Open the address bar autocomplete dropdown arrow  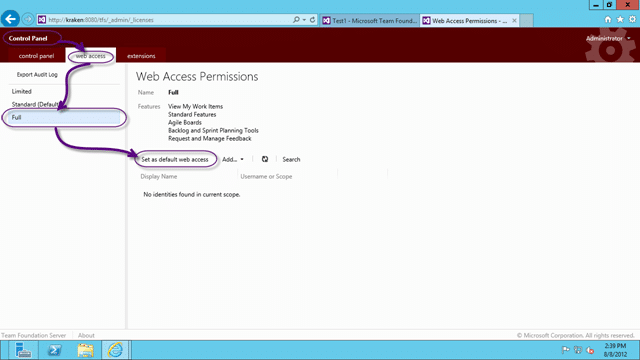304,20
